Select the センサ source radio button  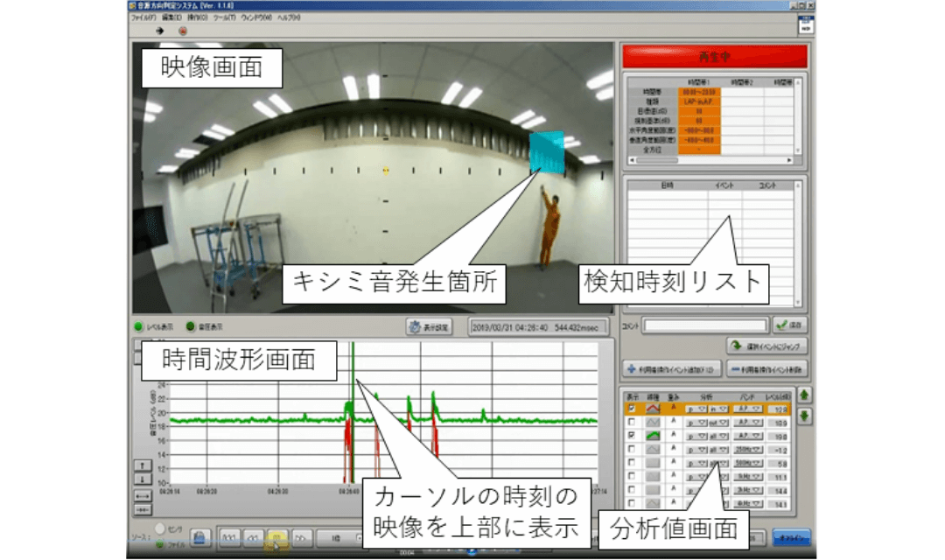(160, 528)
